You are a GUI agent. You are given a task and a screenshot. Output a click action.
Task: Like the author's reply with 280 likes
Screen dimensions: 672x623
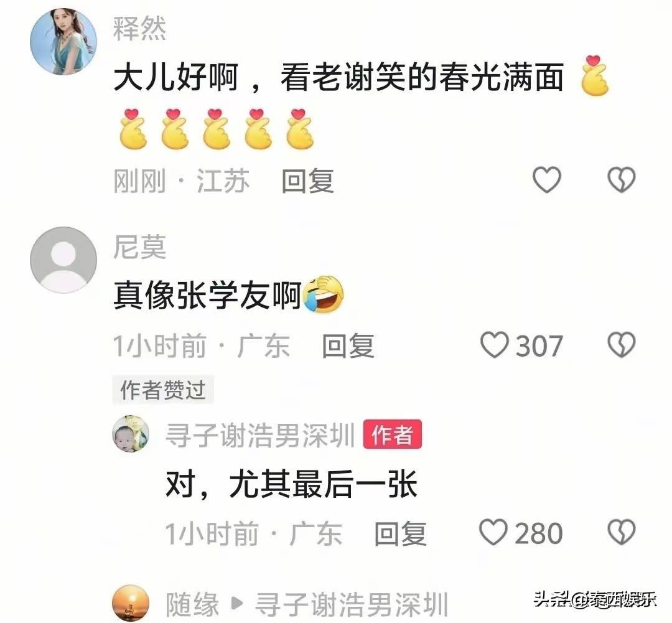(x=521, y=533)
